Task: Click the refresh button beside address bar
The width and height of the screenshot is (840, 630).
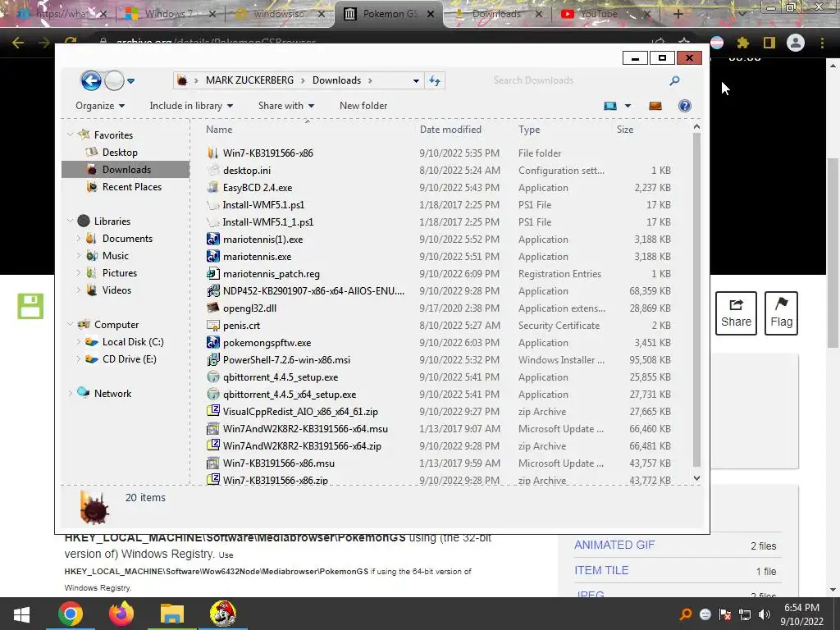Action: pyautogui.click(x=435, y=80)
